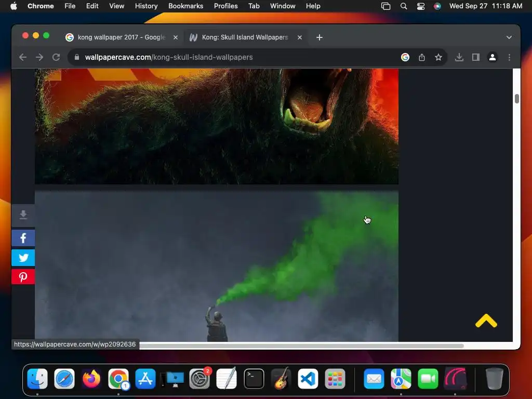Screen dimensions: 532x399
Task: Open Maps from the dock
Action: (x=401, y=378)
